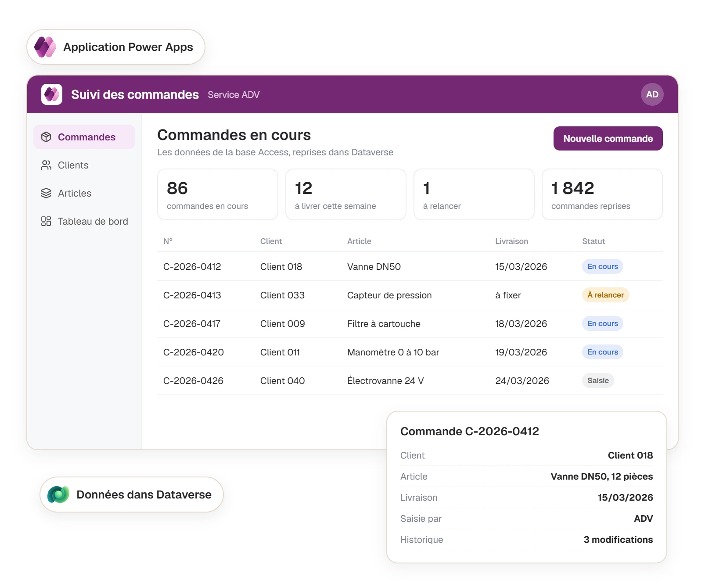Sort by the Client column header
The height and width of the screenshot is (588, 705).
point(271,241)
